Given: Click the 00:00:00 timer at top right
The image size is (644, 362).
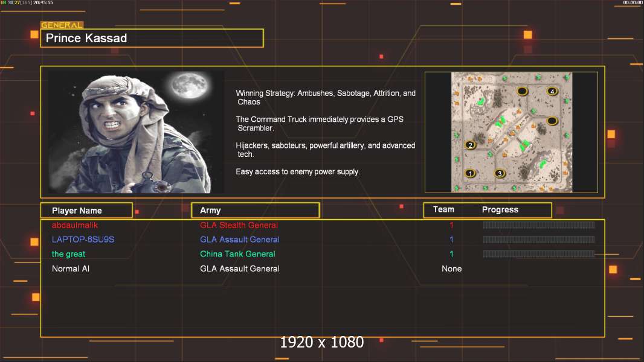Looking at the screenshot, I should click(x=633, y=3).
